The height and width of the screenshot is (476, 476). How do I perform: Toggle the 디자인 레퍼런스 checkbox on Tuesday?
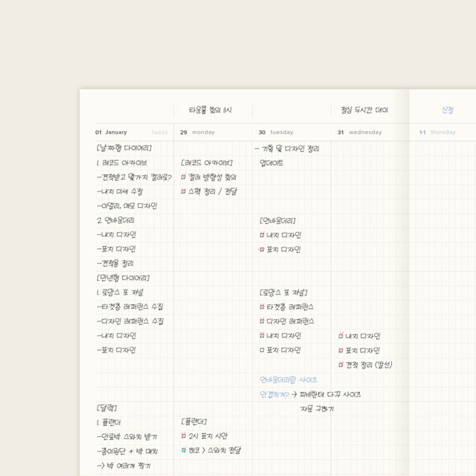(262, 321)
